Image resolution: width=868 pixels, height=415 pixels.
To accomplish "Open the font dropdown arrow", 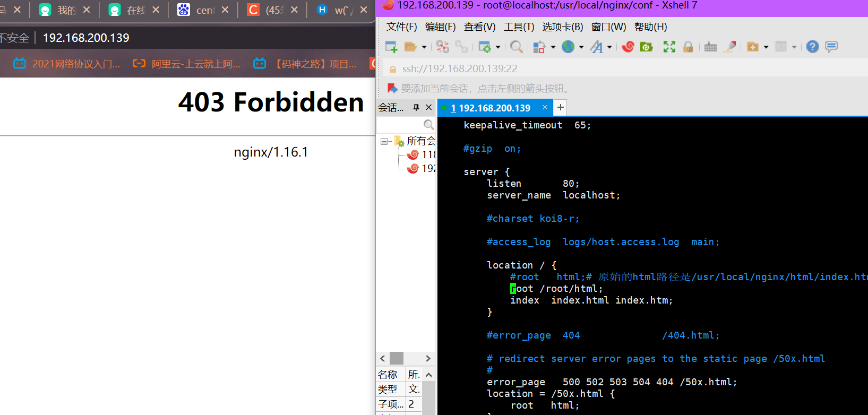I will [x=609, y=47].
